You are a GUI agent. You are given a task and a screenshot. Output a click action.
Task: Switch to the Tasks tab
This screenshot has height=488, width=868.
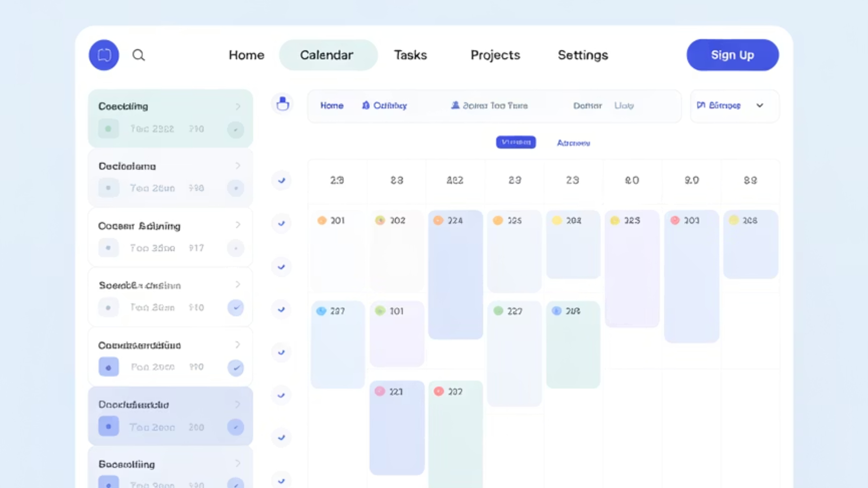coord(410,55)
